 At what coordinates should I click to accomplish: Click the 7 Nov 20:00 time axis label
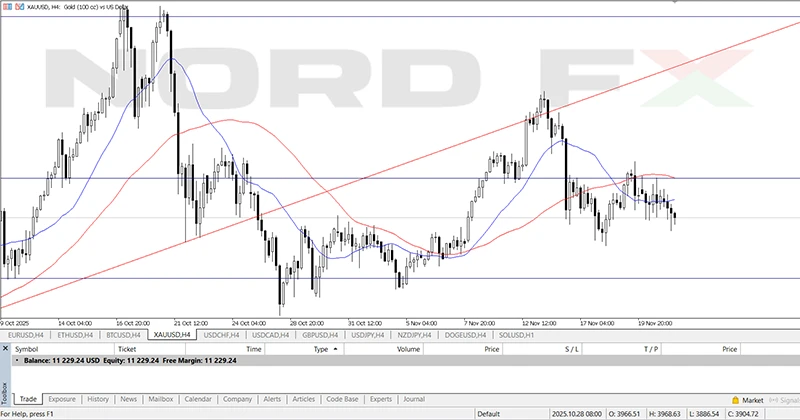click(479, 323)
